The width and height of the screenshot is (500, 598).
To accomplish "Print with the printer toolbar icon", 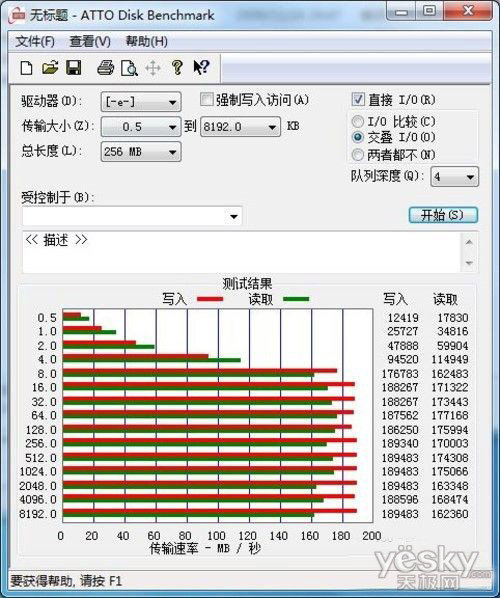I will click(x=106, y=68).
